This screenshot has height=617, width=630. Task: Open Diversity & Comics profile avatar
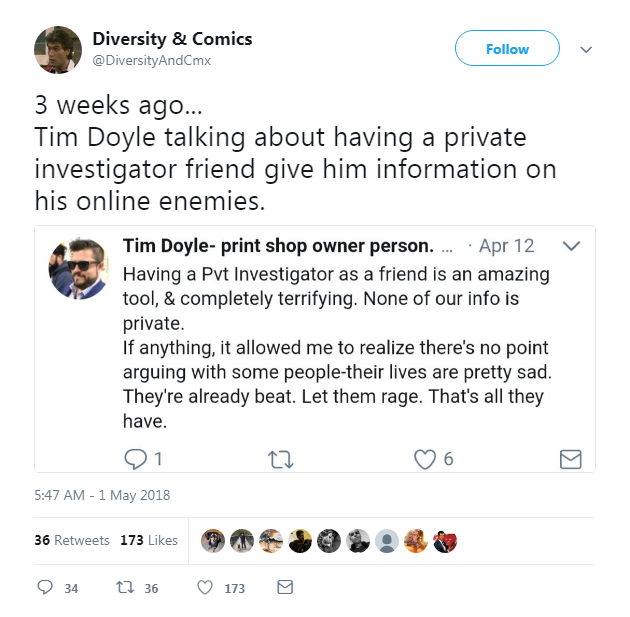(58, 50)
